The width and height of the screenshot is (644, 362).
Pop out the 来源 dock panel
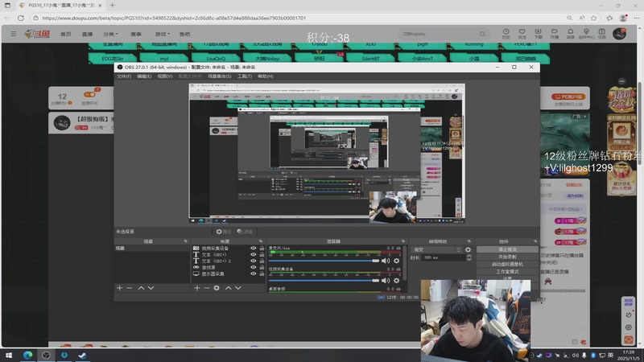coord(260,241)
